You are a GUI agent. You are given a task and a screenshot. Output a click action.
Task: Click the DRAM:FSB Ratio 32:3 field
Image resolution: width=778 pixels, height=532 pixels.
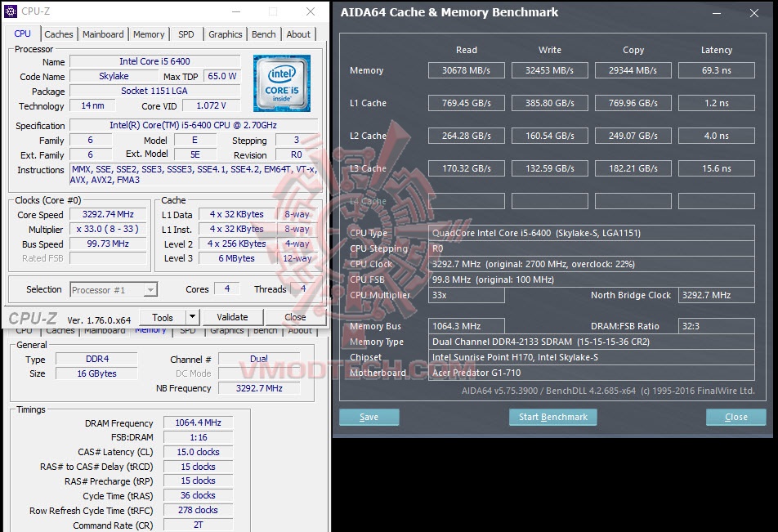coord(717,326)
